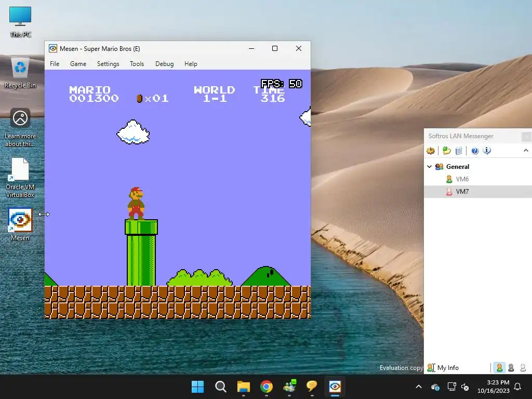Open the File menu in Mesen
The height and width of the screenshot is (399, 532).
(55, 64)
